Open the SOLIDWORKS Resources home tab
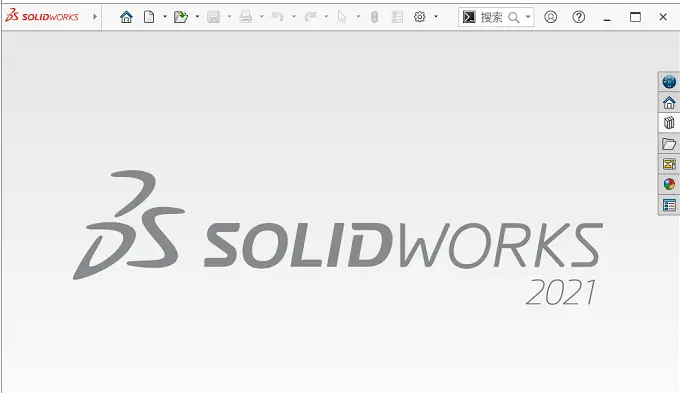Screen dimensions: 680x393 point(669,102)
